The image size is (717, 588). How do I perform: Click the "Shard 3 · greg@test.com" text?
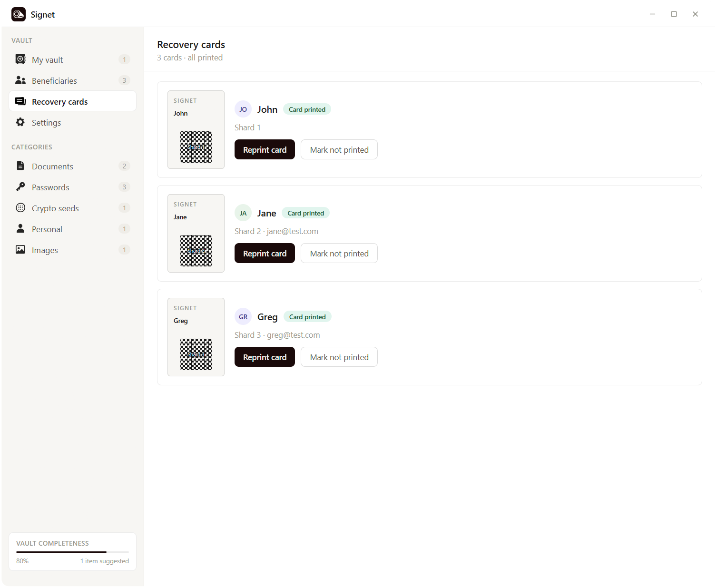pos(277,335)
